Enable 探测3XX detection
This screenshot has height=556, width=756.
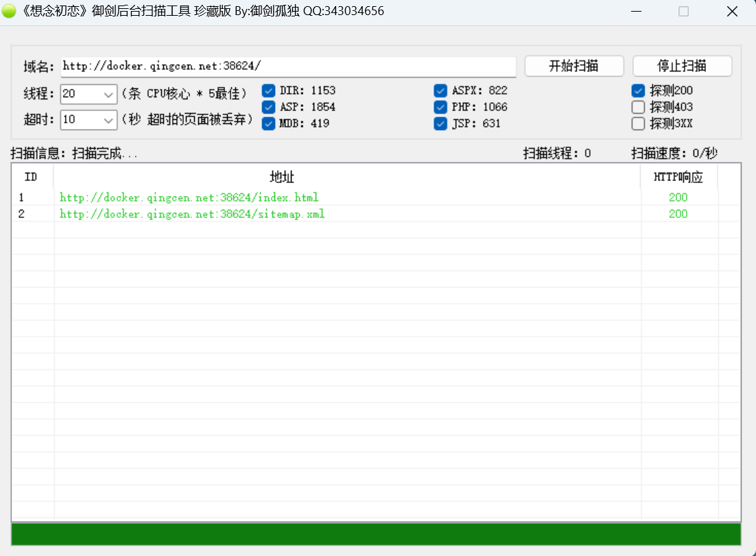tap(638, 123)
